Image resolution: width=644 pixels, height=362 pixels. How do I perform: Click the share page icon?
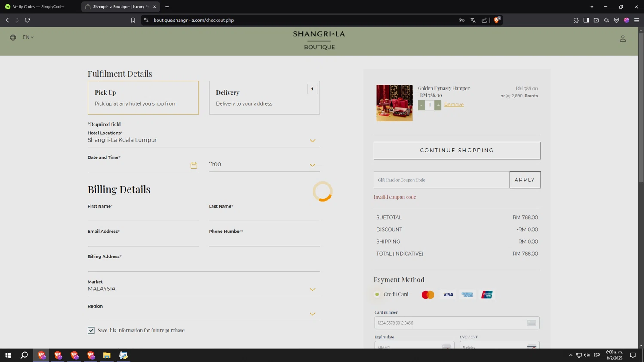click(484, 20)
